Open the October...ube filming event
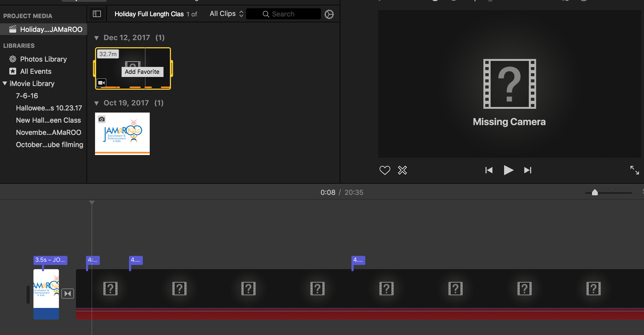644x335 pixels. [49, 144]
